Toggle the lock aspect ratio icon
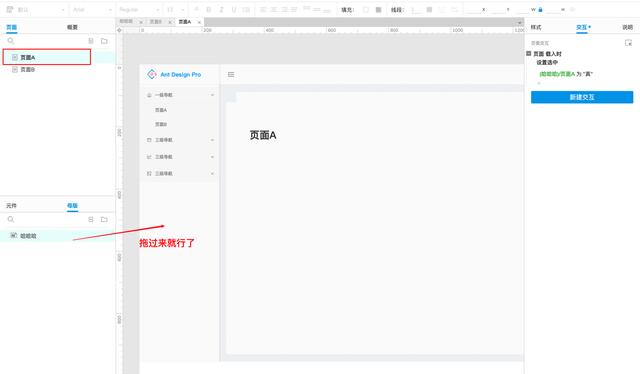 (540, 9)
